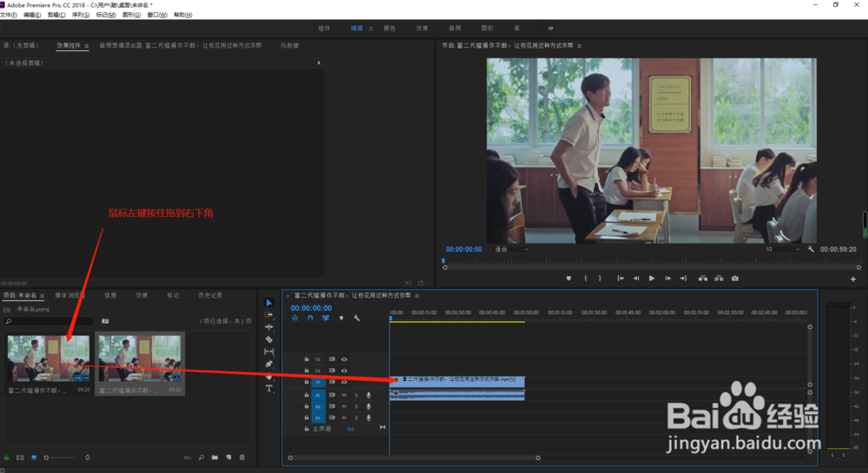The image size is (868, 473).
Task: Expand the no-clip-selected arrow in Effect Controls
Action: click(319, 63)
